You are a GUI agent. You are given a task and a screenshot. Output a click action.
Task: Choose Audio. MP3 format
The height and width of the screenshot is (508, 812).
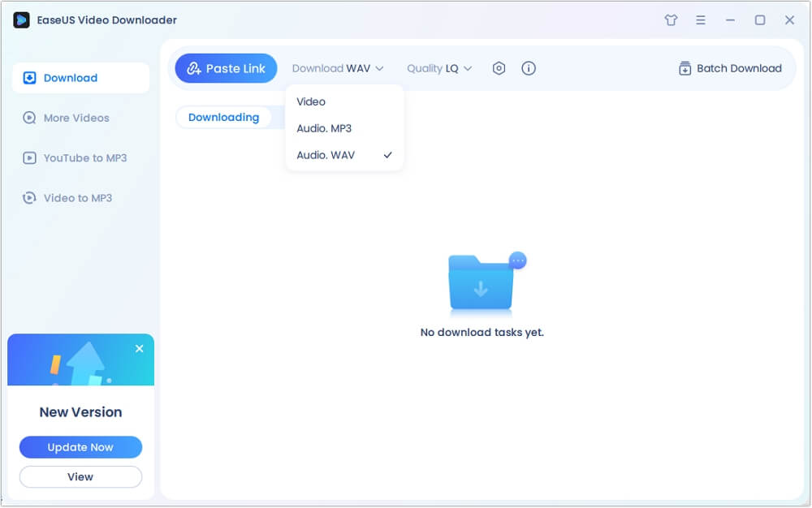[323, 128]
